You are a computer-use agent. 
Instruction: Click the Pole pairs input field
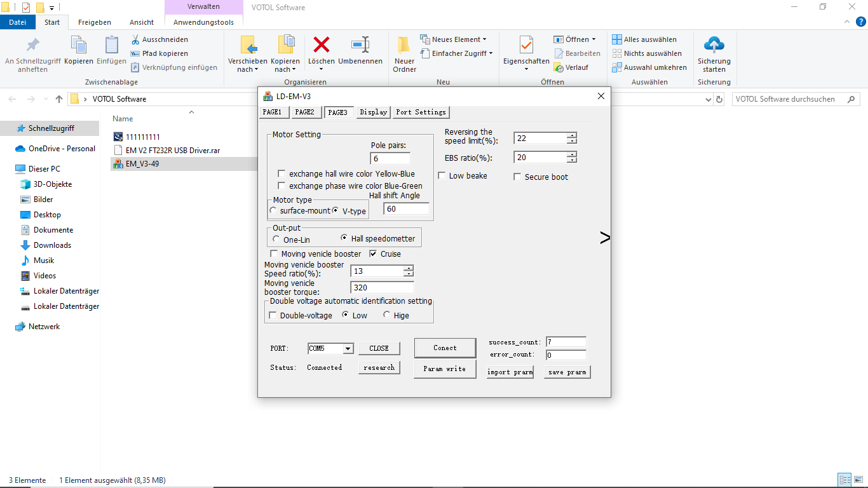pos(390,159)
